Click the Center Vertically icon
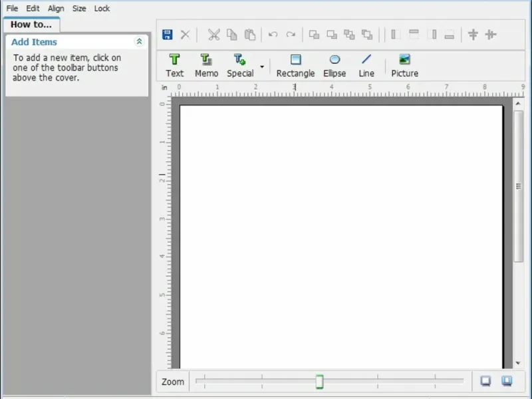Image resolution: width=532 pixels, height=399 pixels. (x=491, y=35)
